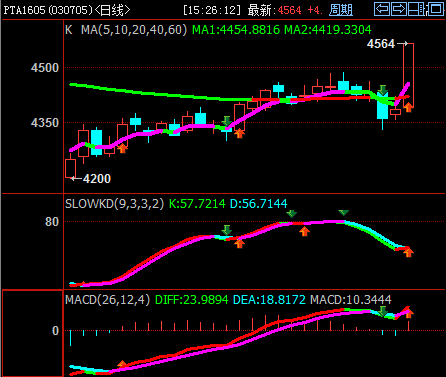This screenshot has width=446, height=377.
Task: Select the MACD(26,12,4) indicator label
Action: pos(108,300)
